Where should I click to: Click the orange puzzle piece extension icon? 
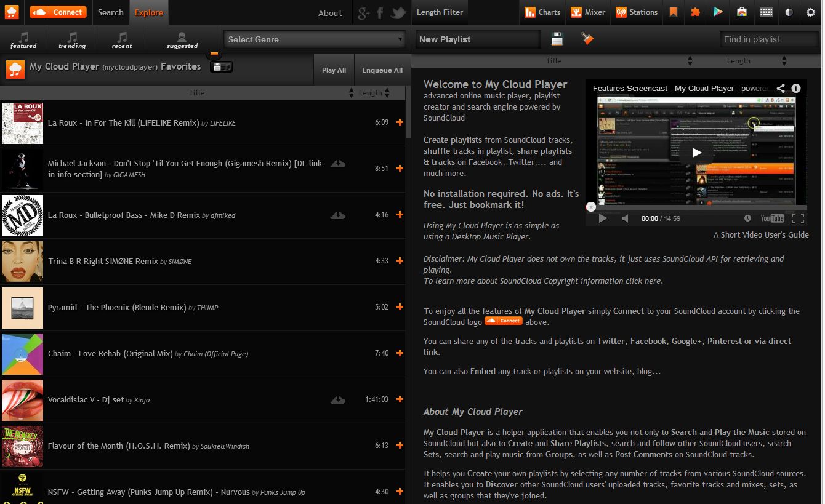pyautogui.click(x=696, y=12)
